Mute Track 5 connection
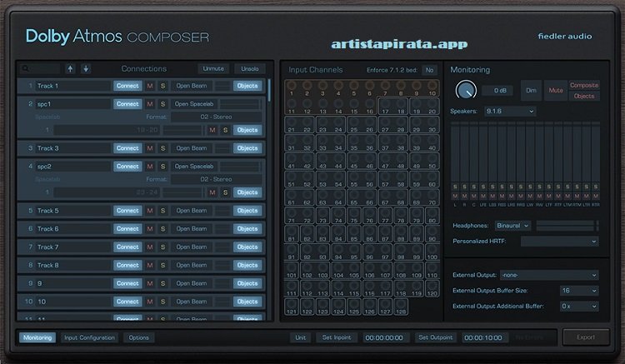This screenshot has height=364, width=625. [x=150, y=211]
